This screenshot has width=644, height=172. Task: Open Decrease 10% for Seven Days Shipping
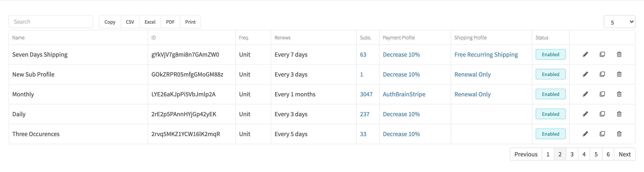coord(401,55)
